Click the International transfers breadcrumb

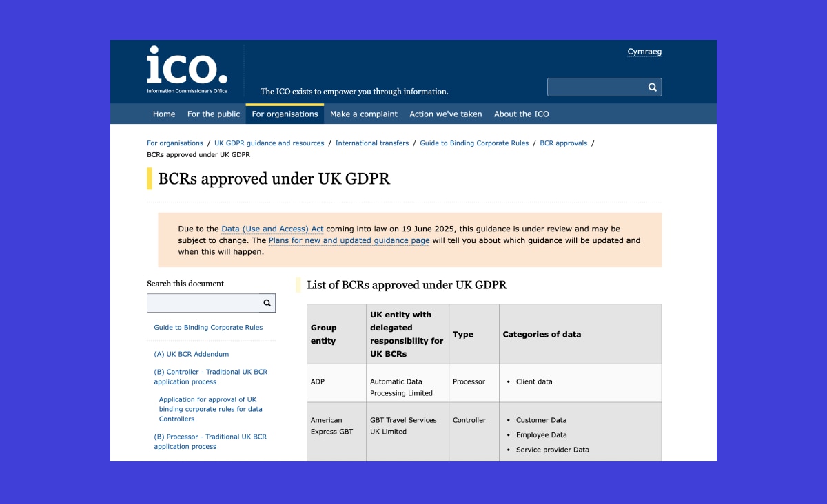(x=372, y=143)
